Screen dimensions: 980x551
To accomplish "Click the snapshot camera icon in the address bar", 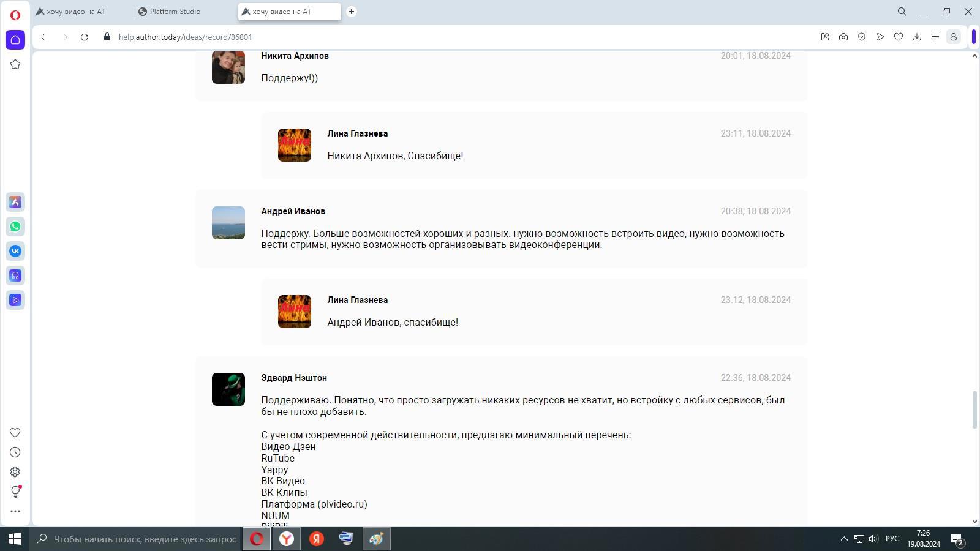I will click(843, 37).
